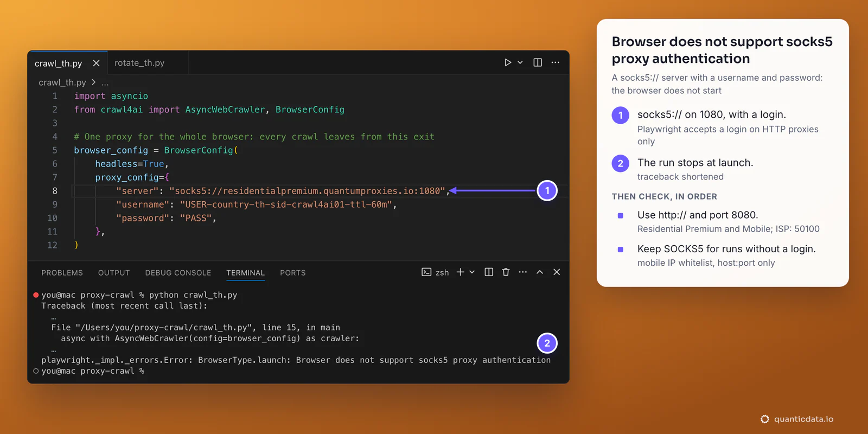Split the terminal with the panel split icon
Image resolution: width=868 pixels, height=434 pixels.
(489, 272)
